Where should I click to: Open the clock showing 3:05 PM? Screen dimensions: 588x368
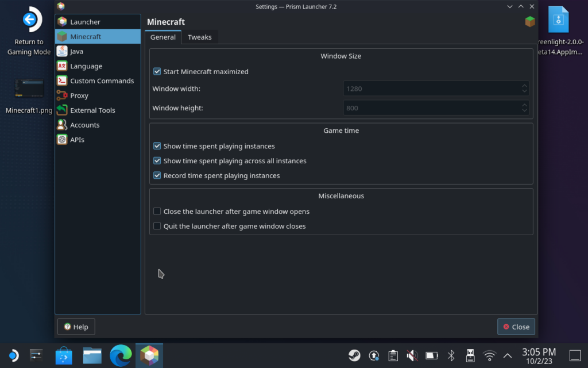539,355
